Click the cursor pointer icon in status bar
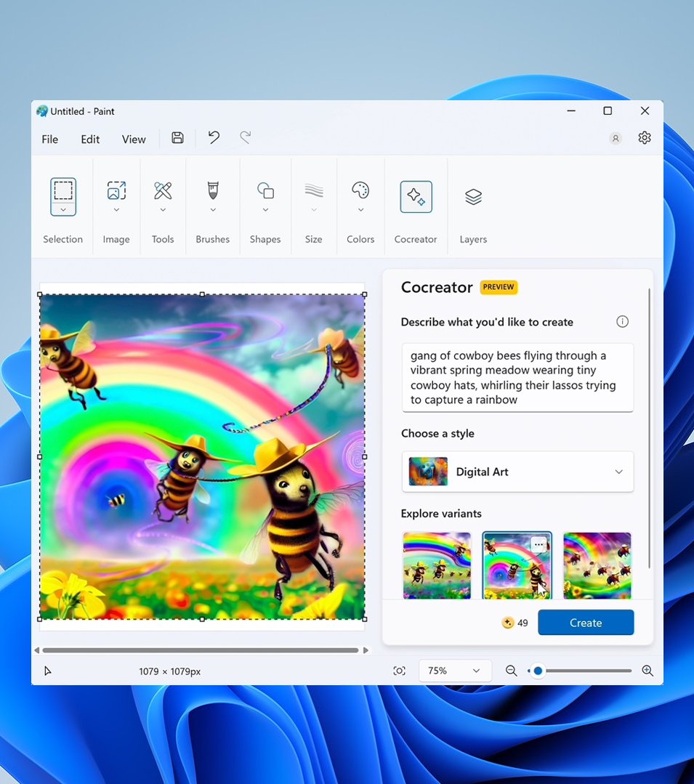694x784 pixels. [48, 671]
